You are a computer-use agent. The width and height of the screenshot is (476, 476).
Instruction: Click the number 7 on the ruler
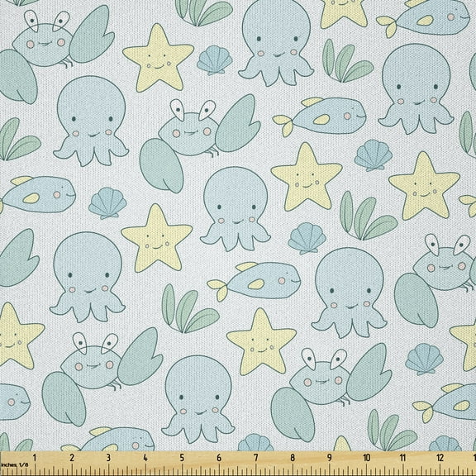pos(256,458)
